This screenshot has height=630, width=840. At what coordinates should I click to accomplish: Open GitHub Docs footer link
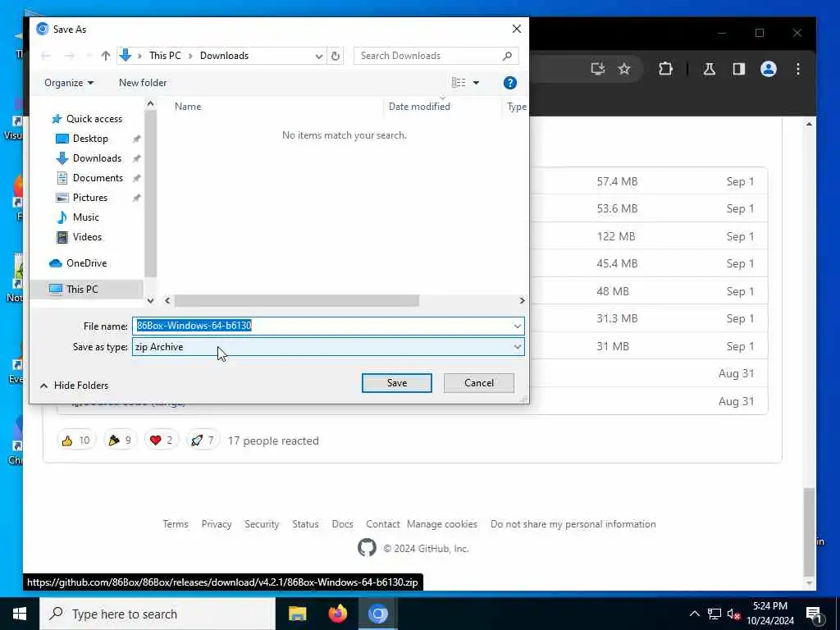point(342,524)
